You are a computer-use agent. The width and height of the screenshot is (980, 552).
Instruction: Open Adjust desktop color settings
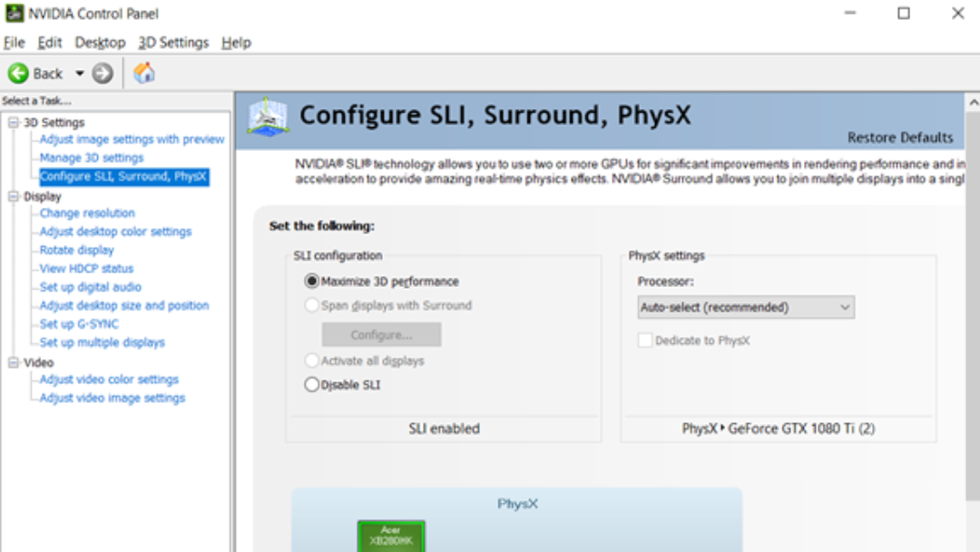click(115, 232)
